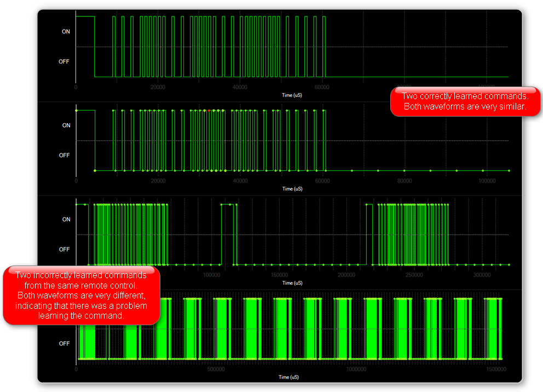The height and width of the screenshot is (392, 543).
Task: Click the initial long pulse of top waveform
Action: 85,17
